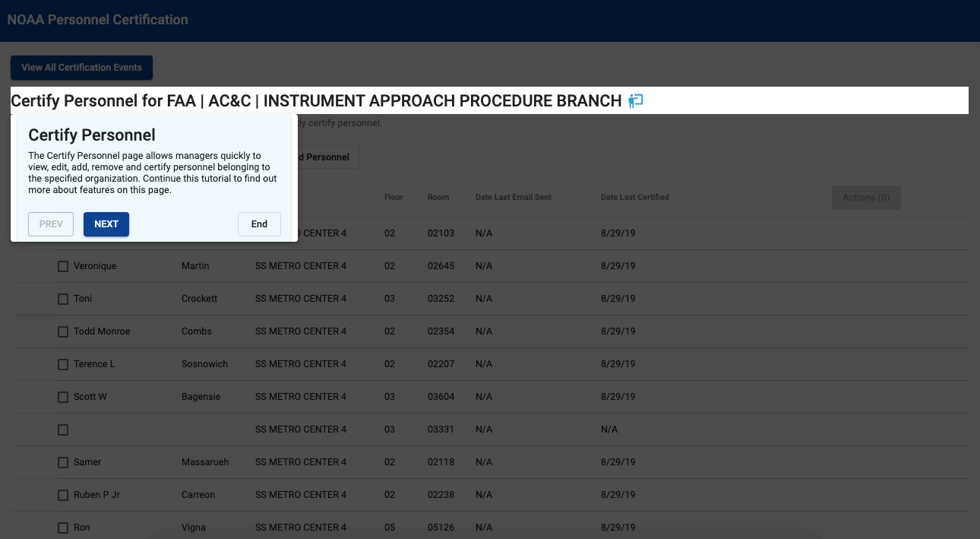980x539 pixels.
Task: Sort by Date Last Email Sent header
Action: tap(514, 197)
